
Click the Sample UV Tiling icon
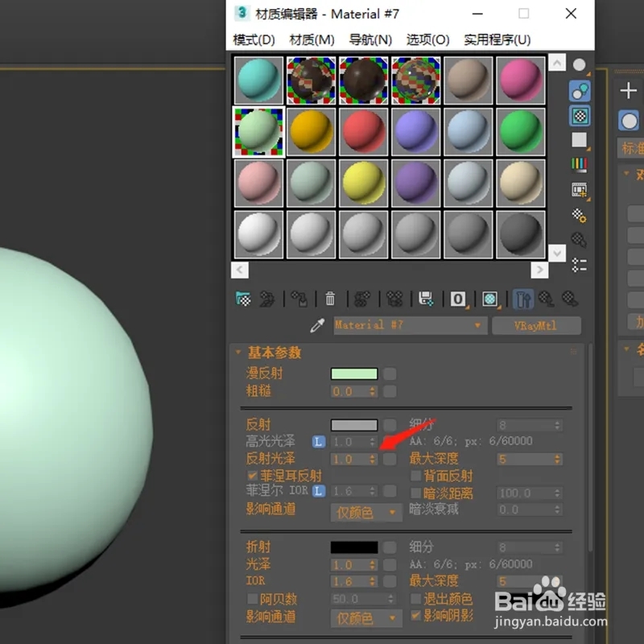point(580,140)
